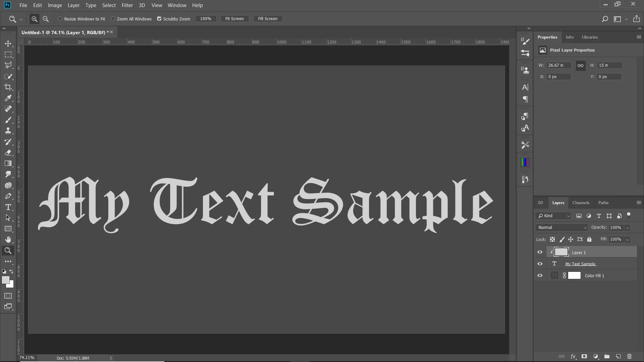Open the Opacity slider dropdown arrow

(627, 228)
